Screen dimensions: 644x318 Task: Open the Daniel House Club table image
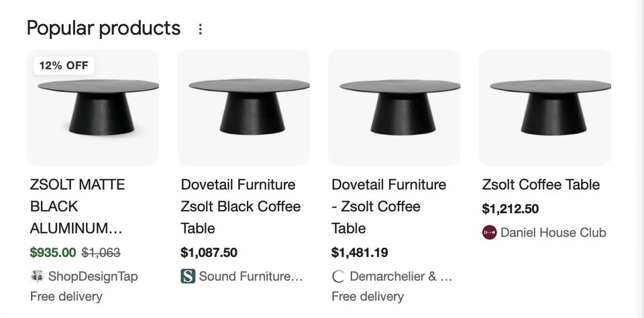pyautogui.click(x=545, y=107)
